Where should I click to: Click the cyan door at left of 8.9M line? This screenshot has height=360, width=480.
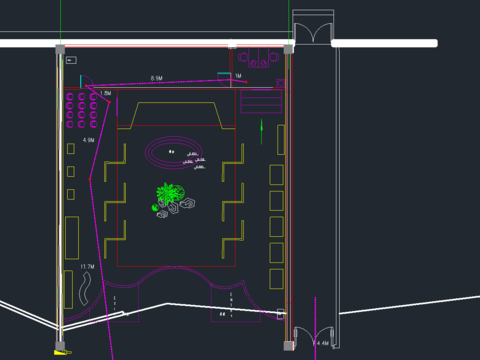point(81,82)
